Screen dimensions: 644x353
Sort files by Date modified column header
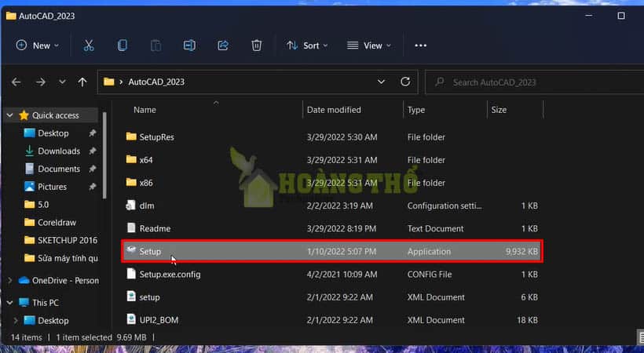(x=334, y=110)
